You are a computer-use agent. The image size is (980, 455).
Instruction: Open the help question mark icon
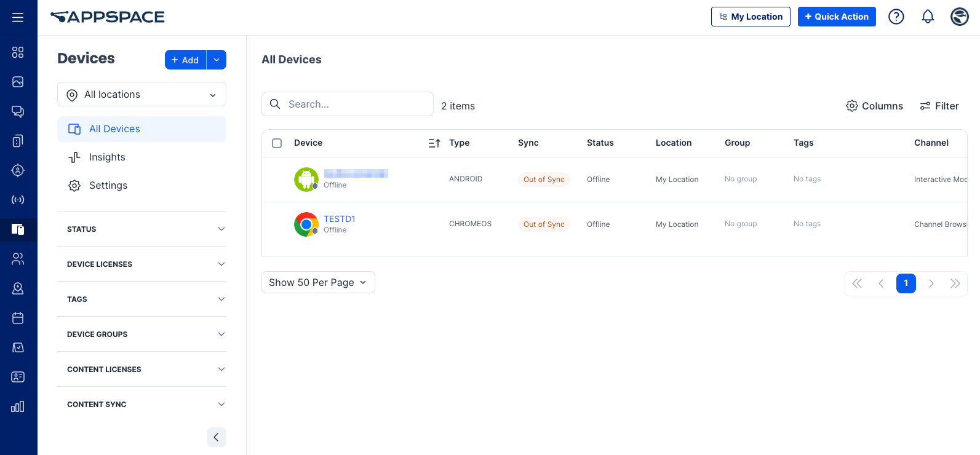pos(896,17)
